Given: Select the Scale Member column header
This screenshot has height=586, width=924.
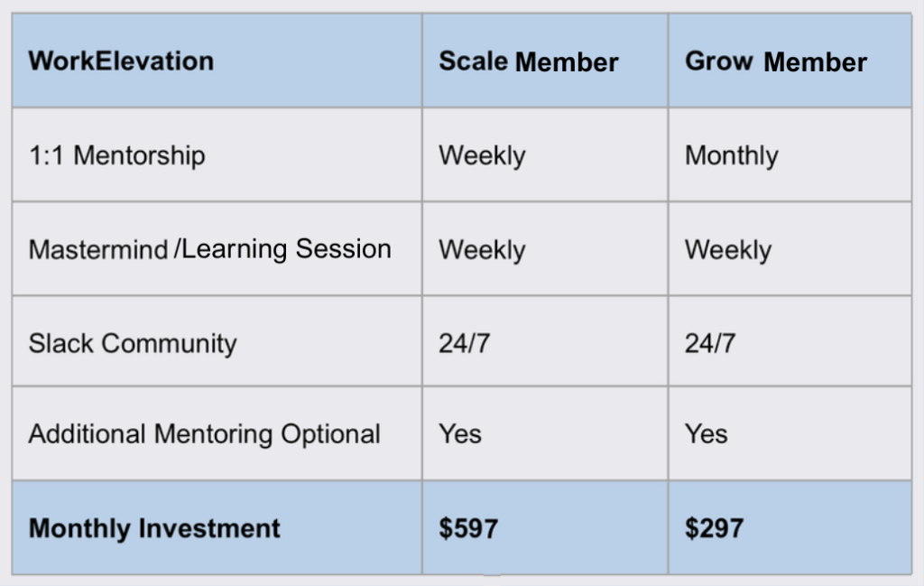Looking at the screenshot, I should click(545, 60).
